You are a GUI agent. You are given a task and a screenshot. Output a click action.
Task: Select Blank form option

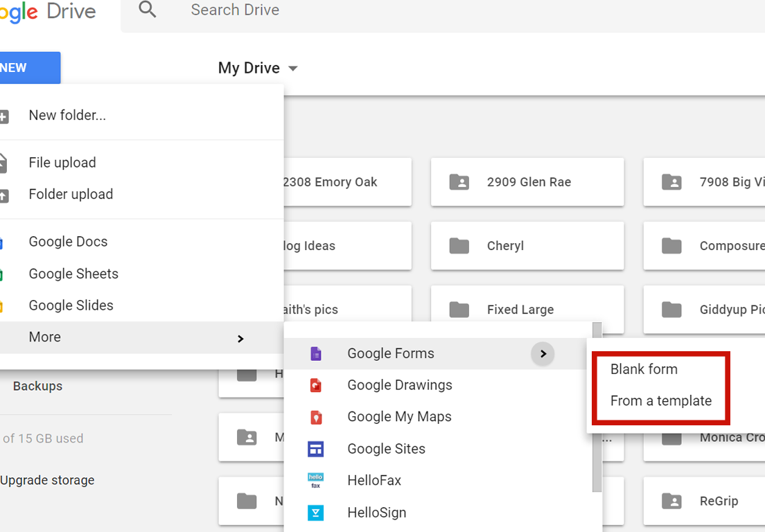pos(644,369)
